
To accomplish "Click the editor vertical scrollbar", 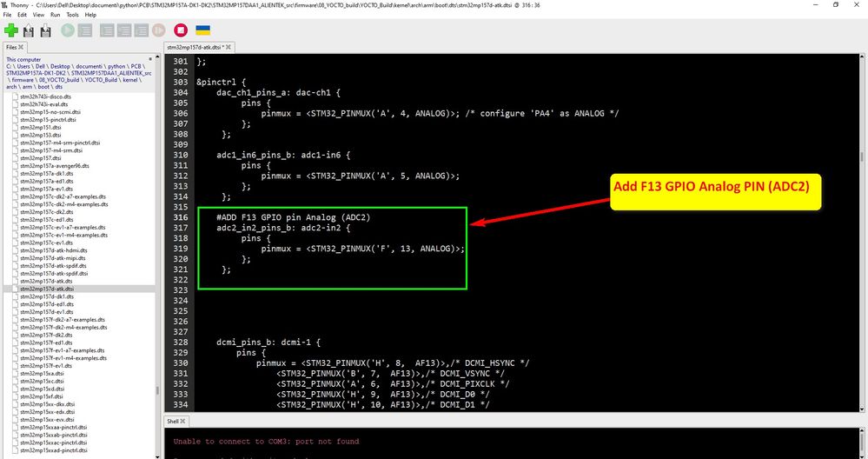I will [862, 233].
